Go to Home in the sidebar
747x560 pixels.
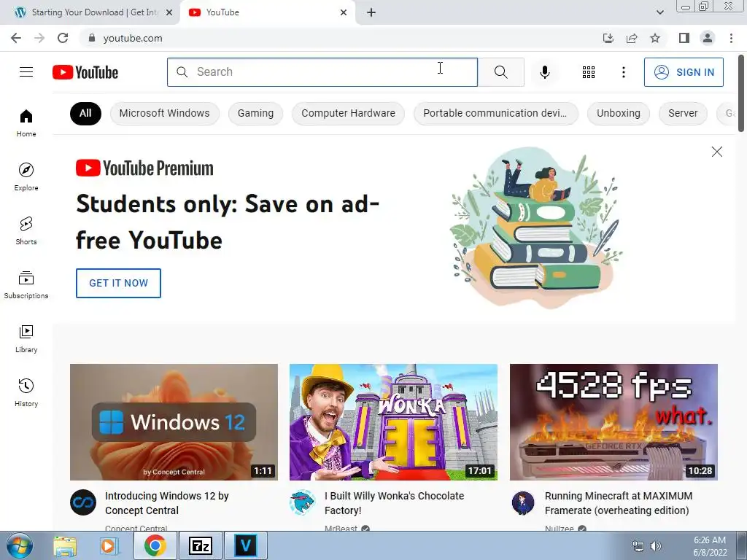pos(26,122)
